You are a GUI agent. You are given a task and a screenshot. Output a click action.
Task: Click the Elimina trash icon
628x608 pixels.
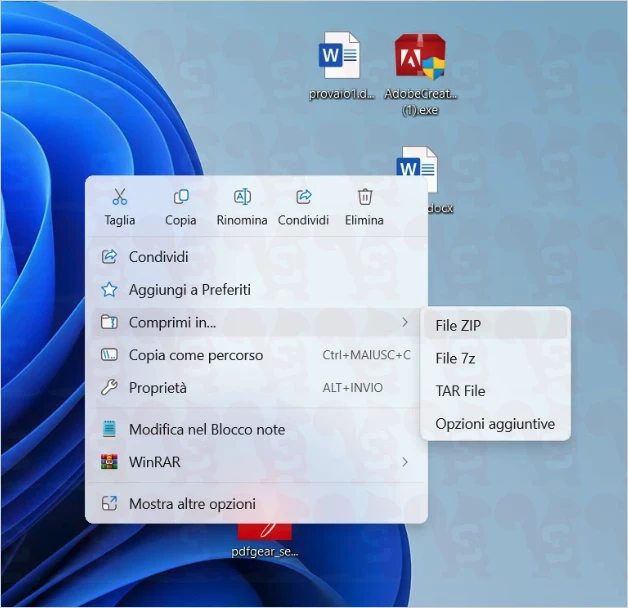365,197
